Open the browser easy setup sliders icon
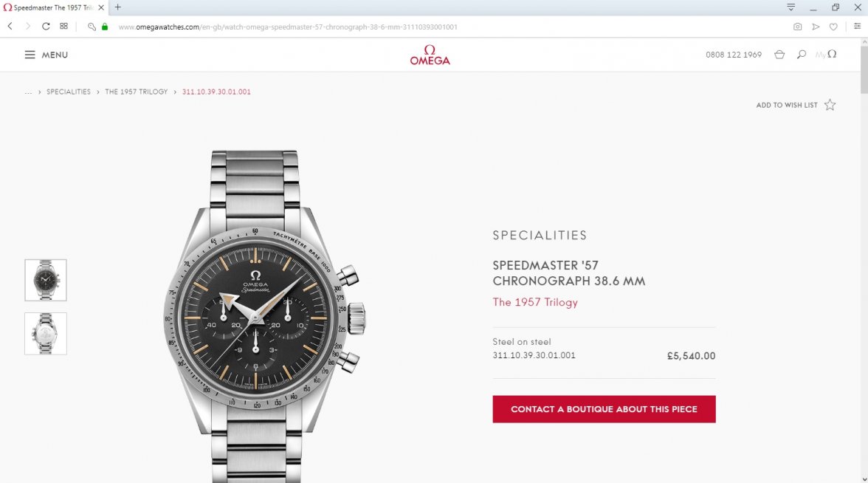Image resolution: width=868 pixels, height=483 pixels. [857, 26]
